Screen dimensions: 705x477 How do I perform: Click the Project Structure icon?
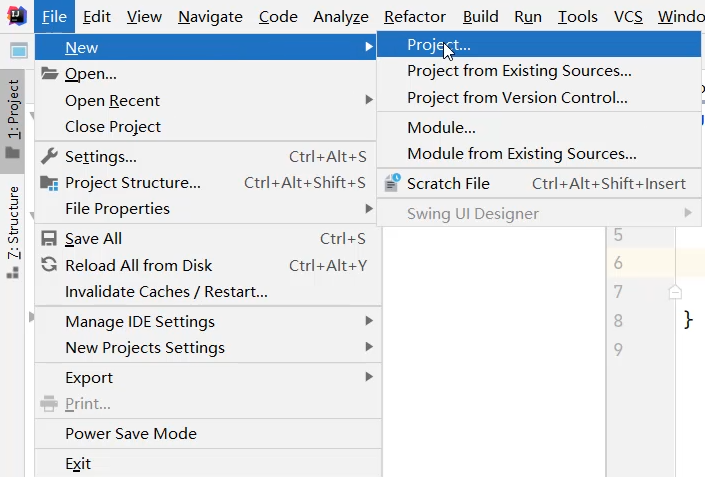(49, 182)
